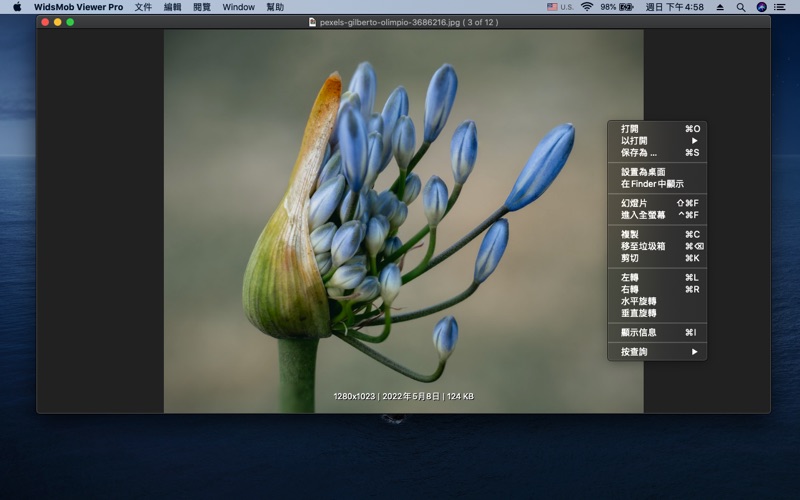Open the 文件 menu in menu bar
This screenshot has height=500, width=800.
click(x=143, y=7)
